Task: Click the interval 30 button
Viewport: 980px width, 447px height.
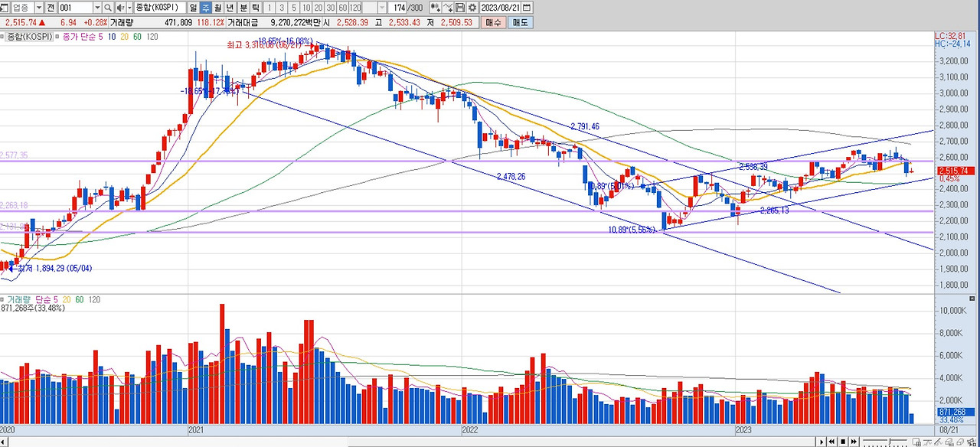Action: point(331,8)
